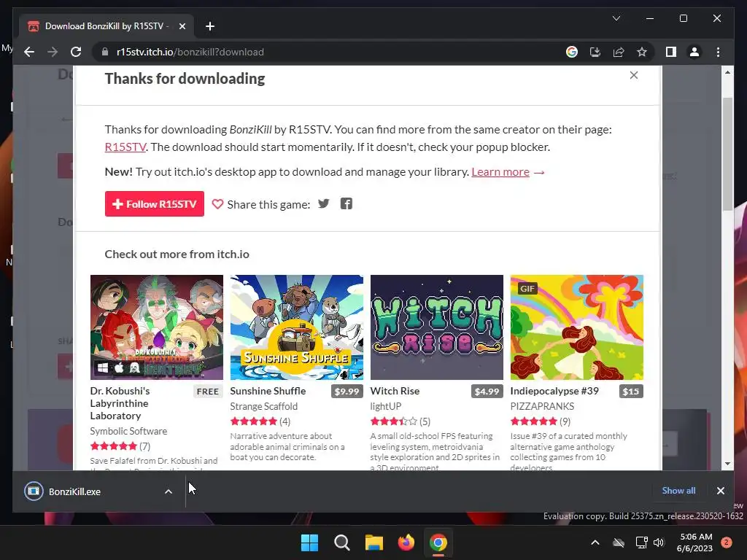Open the Windows Start menu
The height and width of the screenshot is (560, 747).
[309, 542]
